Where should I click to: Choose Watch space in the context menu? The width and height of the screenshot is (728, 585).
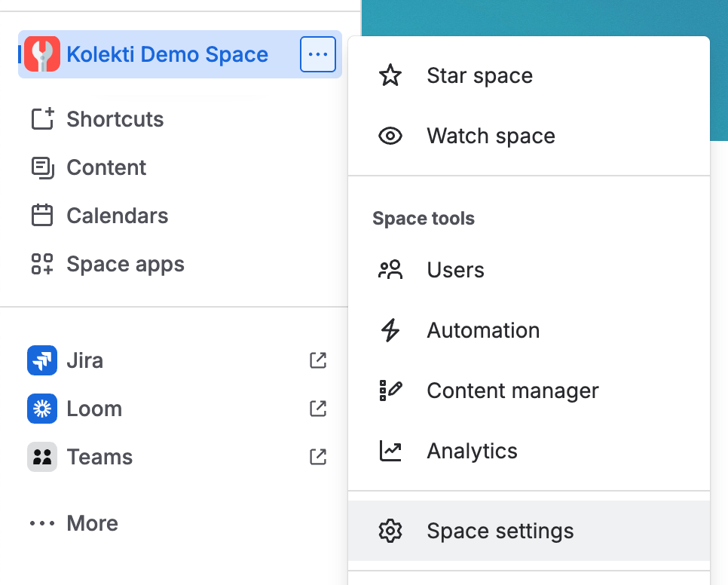[x=491, y=136]
